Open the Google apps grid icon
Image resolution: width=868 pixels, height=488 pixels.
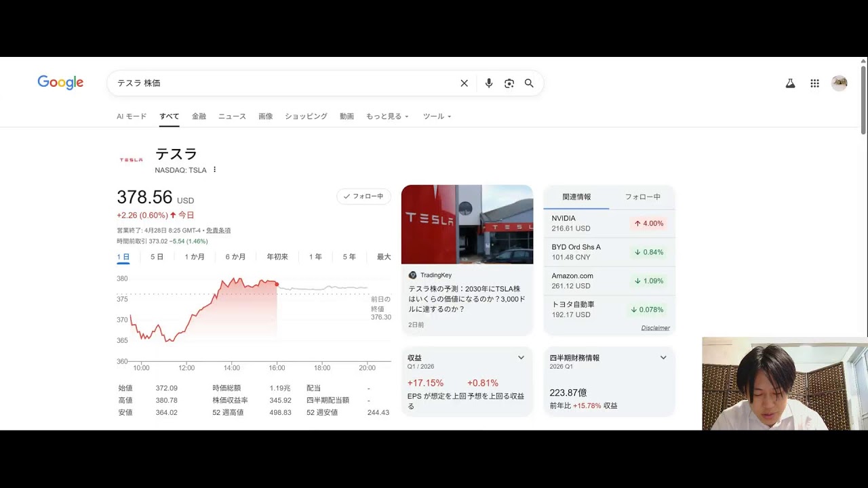point(814,83)
